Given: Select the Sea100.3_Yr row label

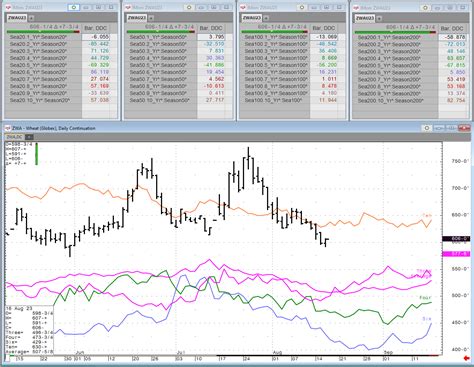Looking at the screenshot, I should pyautogui.click(x=275, y=51).
